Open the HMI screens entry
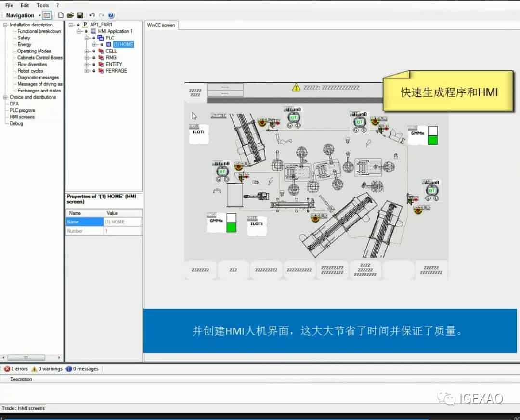Screen dimensions: 520x420 pos(22,117)
